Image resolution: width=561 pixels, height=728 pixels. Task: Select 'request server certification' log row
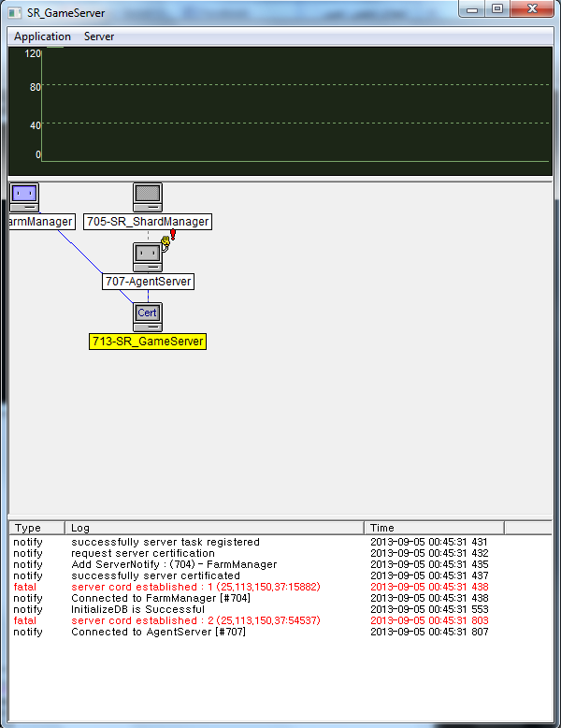pyautogui.click(x=280, y=553)
